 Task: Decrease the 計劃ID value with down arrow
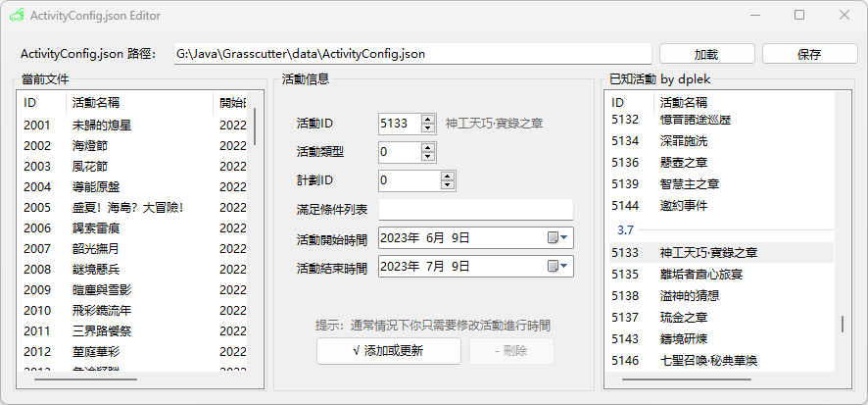click(448, 184)
